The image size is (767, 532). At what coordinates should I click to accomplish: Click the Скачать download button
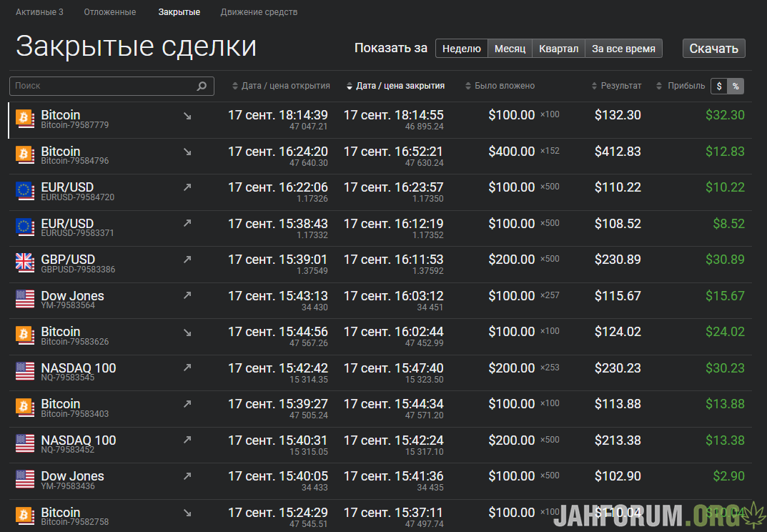[x=713, y=49]
